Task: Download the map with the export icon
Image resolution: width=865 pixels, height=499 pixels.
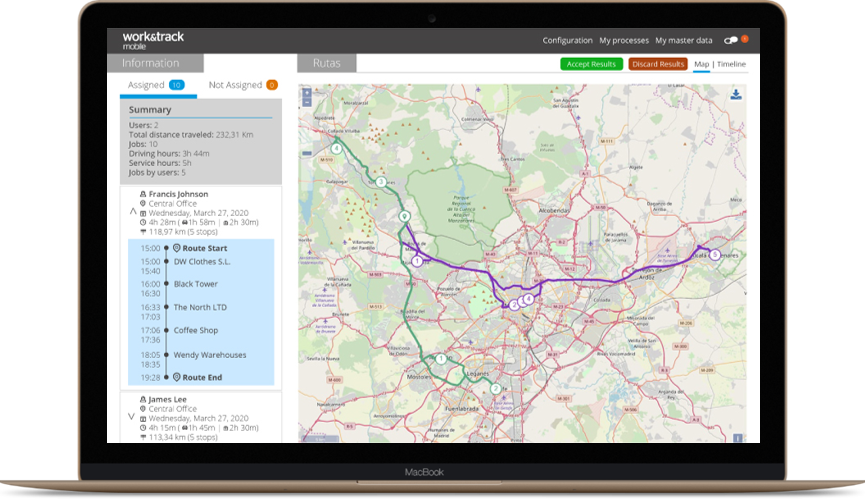Action: point(736,95)
